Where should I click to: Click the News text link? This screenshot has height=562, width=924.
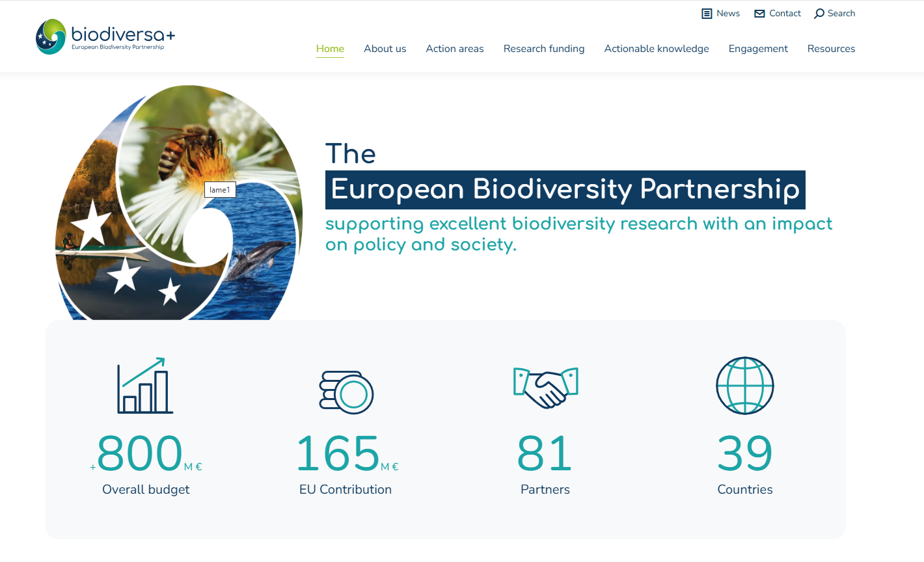[x=728, y=14]
